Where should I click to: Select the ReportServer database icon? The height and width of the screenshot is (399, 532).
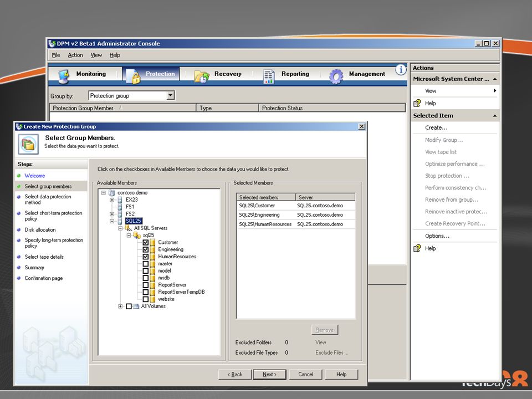coord(153,285)
